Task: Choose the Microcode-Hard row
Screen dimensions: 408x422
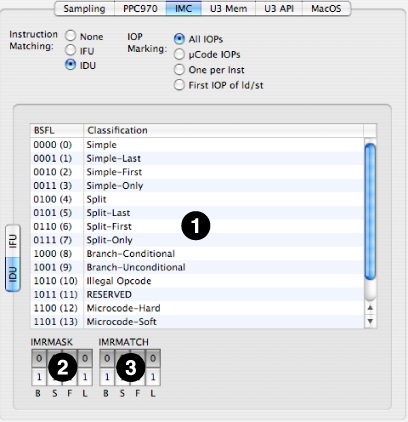Action: pos(197,308)
